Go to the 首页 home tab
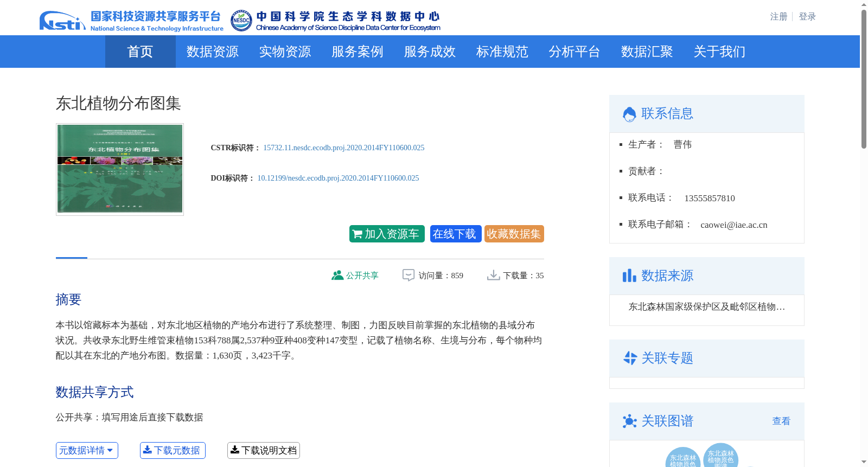 point(141,52)
